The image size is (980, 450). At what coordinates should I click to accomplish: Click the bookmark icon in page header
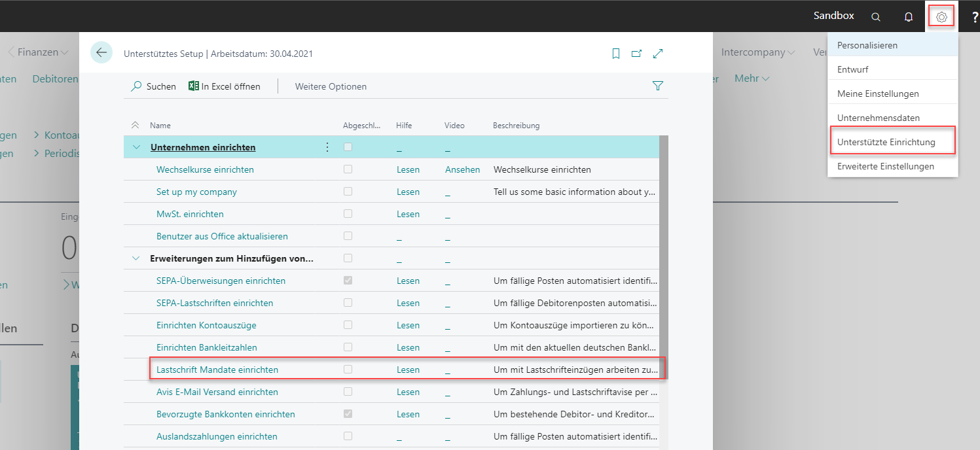[615, 54]
